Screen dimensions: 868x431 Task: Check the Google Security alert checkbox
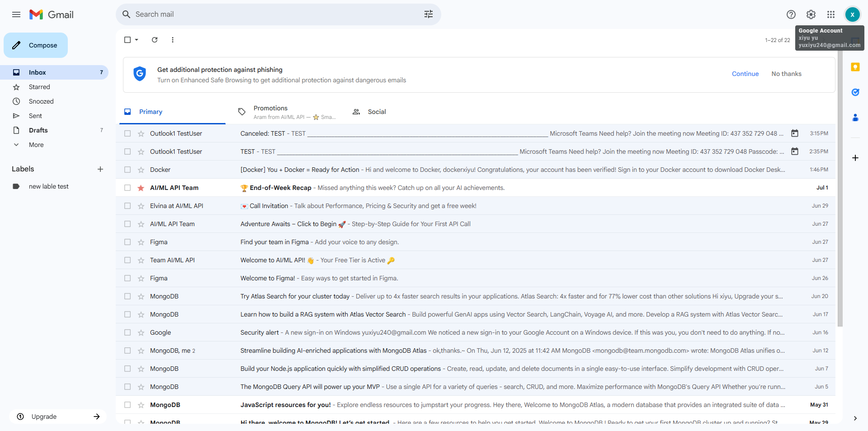[127, 332]
